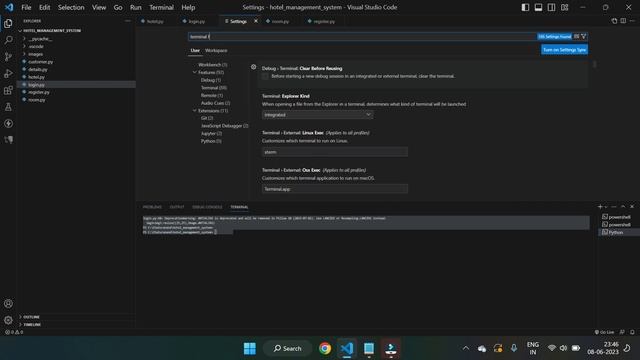Screen dimensions: 640x360
Task: Click the Filter Settings funnel icon
Action: coord(584,36)
